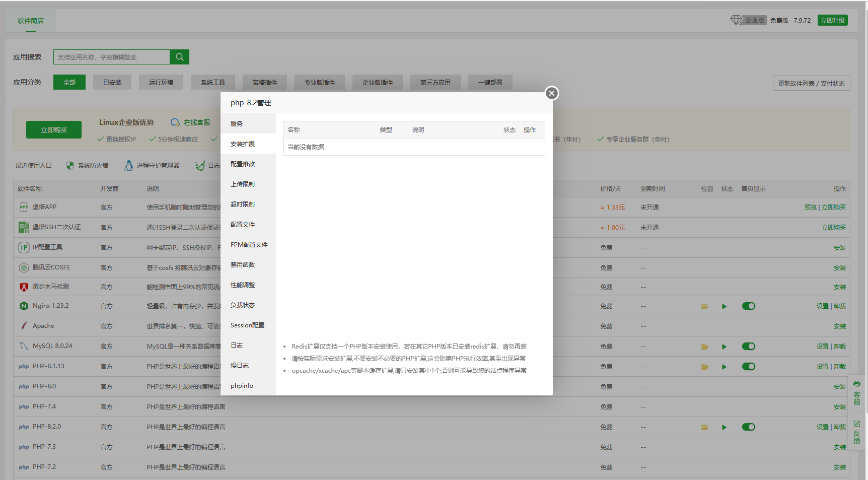Open FPM配置文件 in the sidebar

[248, 244]
